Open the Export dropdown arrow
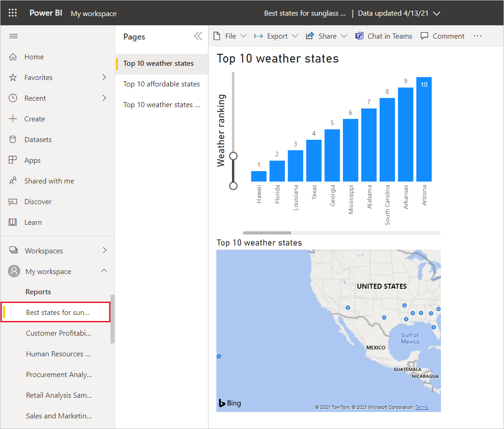The image size is (504, 429). point(295,36)
